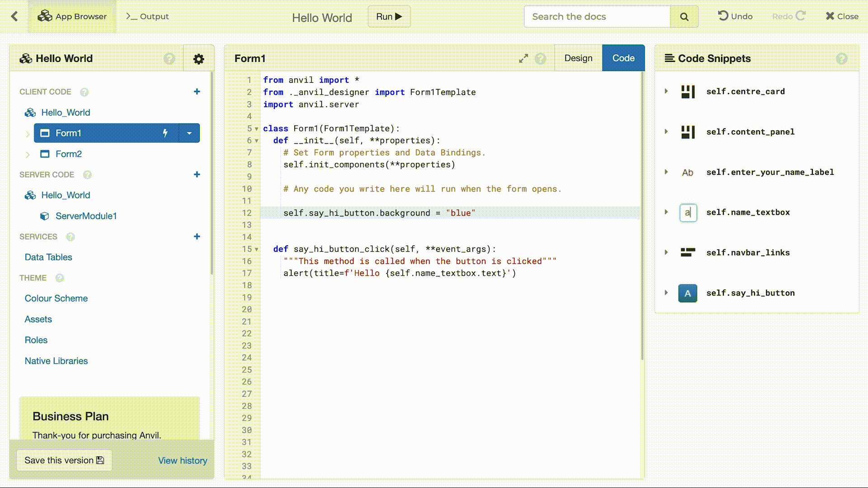Viewport: 868px width, 488px height.
Task: Collapse the class Form1 code fold arrow
Action: (256, 128)
